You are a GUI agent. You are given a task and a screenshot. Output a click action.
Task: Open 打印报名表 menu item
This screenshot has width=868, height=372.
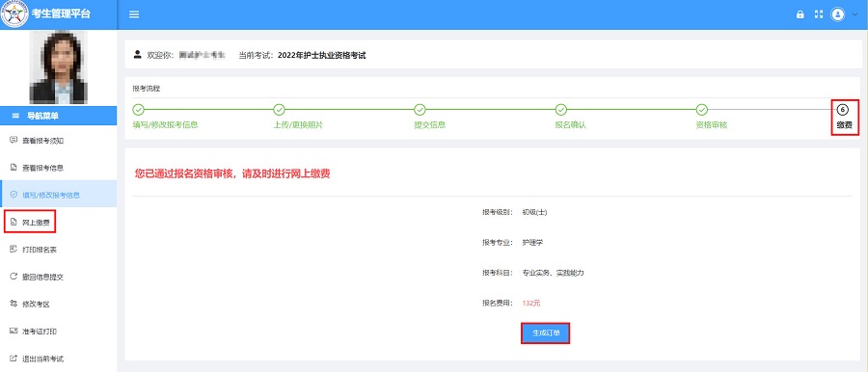tap(58, 250)
